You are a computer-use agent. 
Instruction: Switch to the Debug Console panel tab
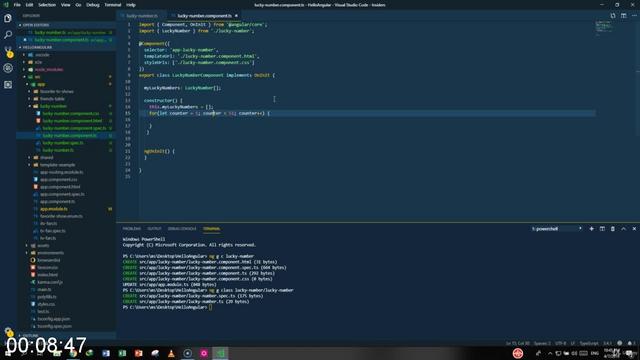(182, 229)
